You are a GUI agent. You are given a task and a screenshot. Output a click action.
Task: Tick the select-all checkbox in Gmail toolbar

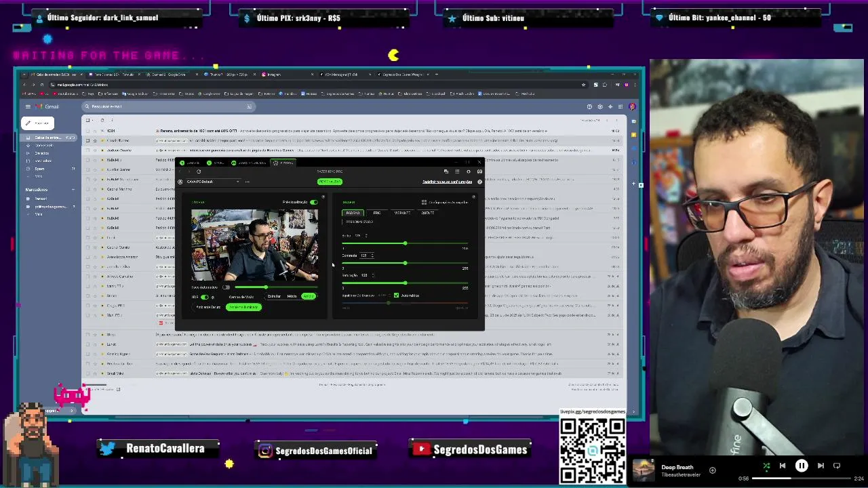[87, 121]
